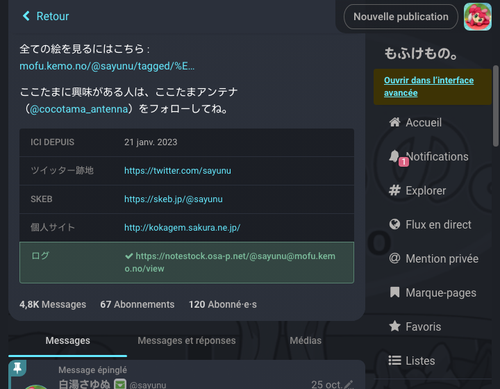Open Explorer in the sidebar
The image size is (500, 389).
click(x=417, y=191)
